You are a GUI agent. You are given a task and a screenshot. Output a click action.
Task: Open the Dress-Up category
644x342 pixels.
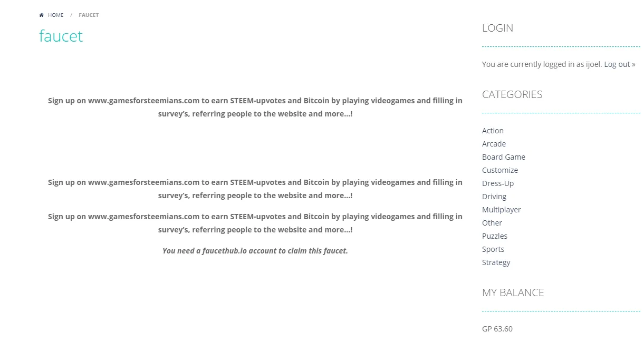498,183
